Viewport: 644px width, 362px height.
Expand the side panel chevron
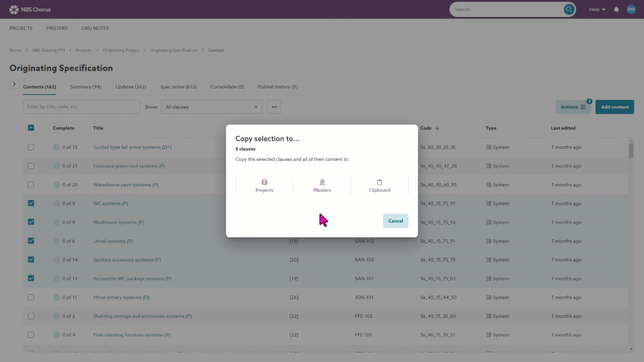[14, 84]
